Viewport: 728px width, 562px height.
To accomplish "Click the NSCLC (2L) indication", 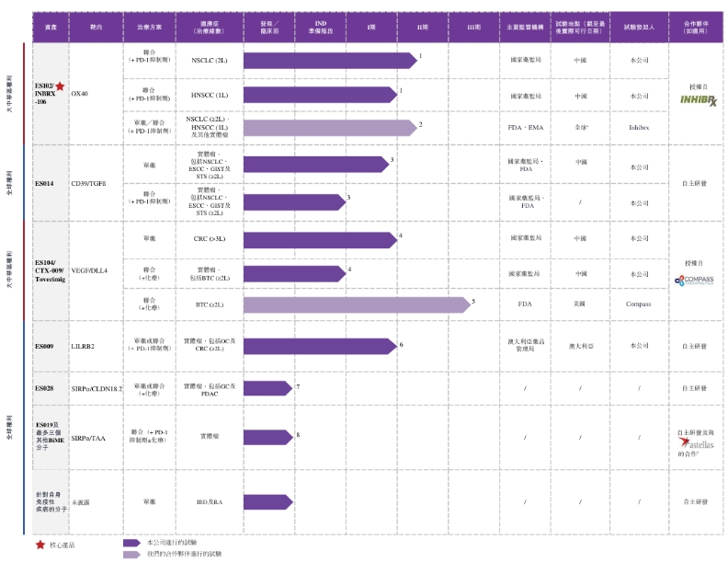I will (210, 61).
